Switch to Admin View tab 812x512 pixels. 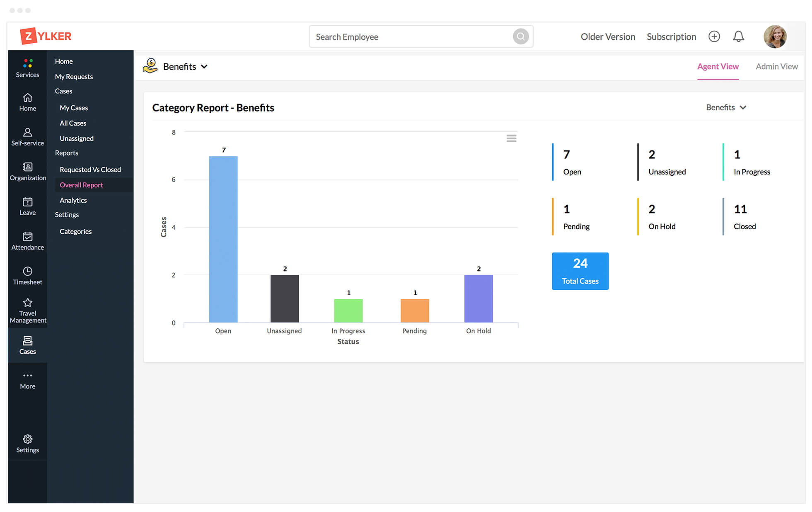778,66
